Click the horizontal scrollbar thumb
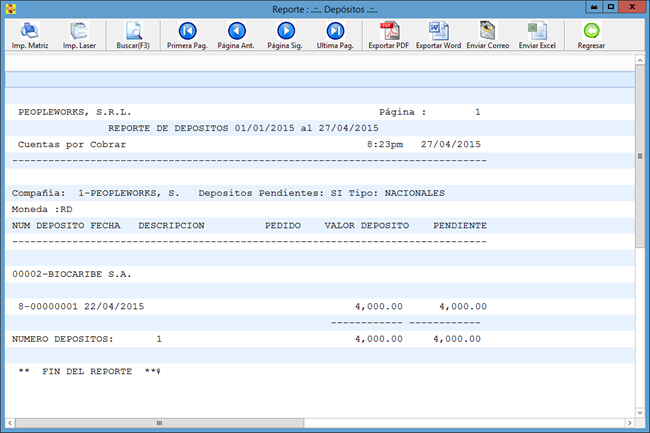The width and height of the screenshot is (650, 433). click(x=160, y=423)
